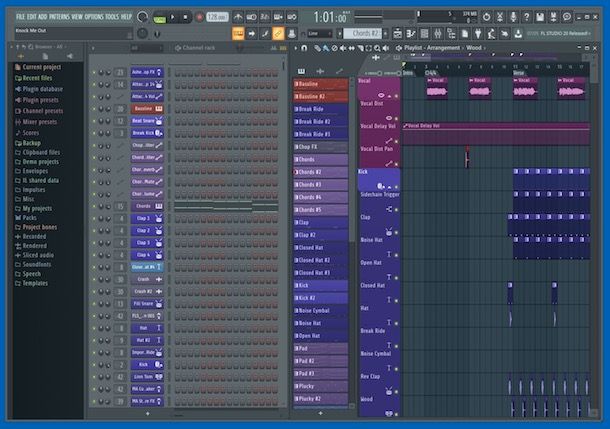Image resolution: width=610 pixels, height=429 pixels.
Task: Click the question mark help icon
Action: point(526,17)
